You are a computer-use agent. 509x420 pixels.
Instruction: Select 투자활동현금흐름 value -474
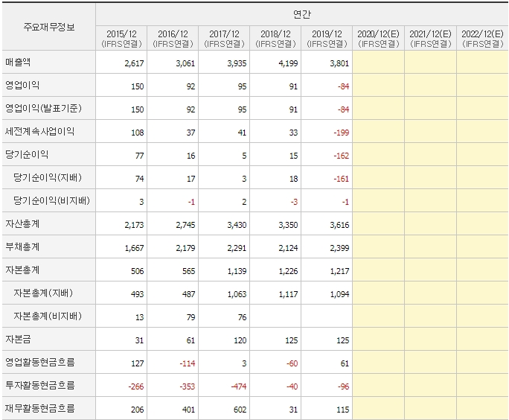239,386
